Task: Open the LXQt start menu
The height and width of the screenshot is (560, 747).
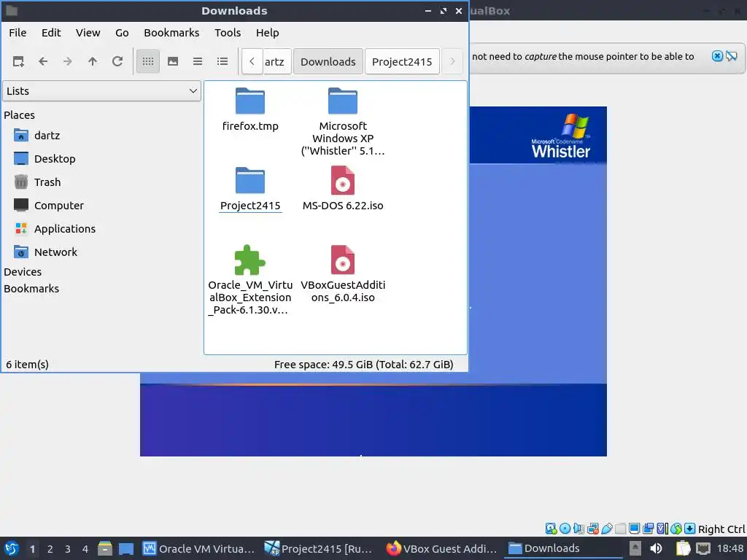Action: point(12,548)
